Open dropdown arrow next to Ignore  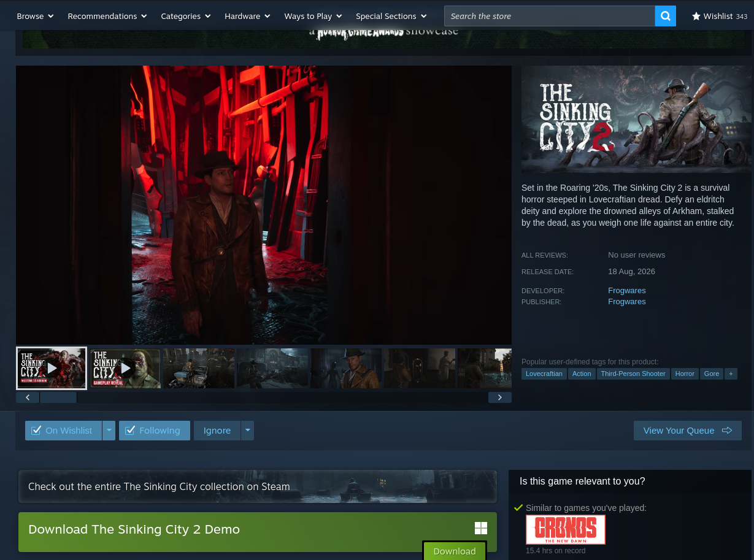click(247, 431)
